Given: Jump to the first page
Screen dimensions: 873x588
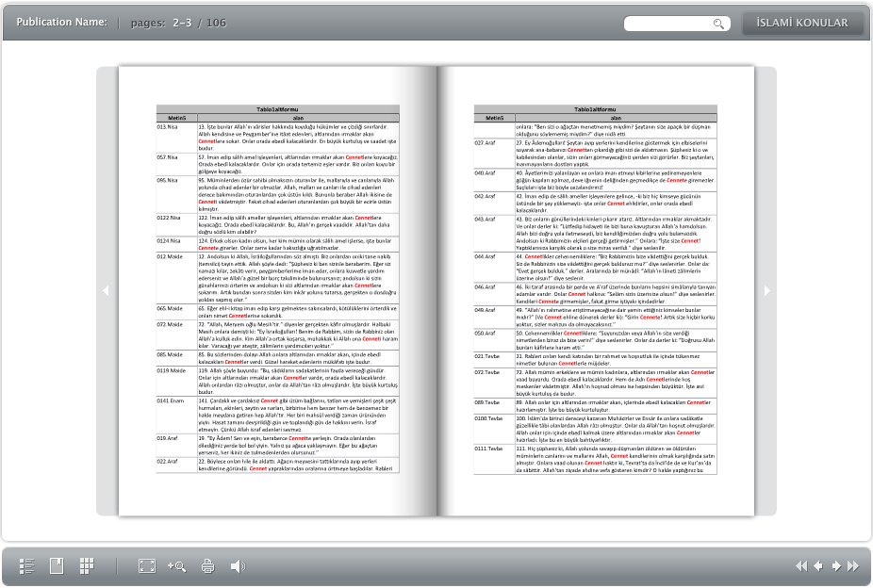Looking at the screenshot, I should tap(801, 566).
